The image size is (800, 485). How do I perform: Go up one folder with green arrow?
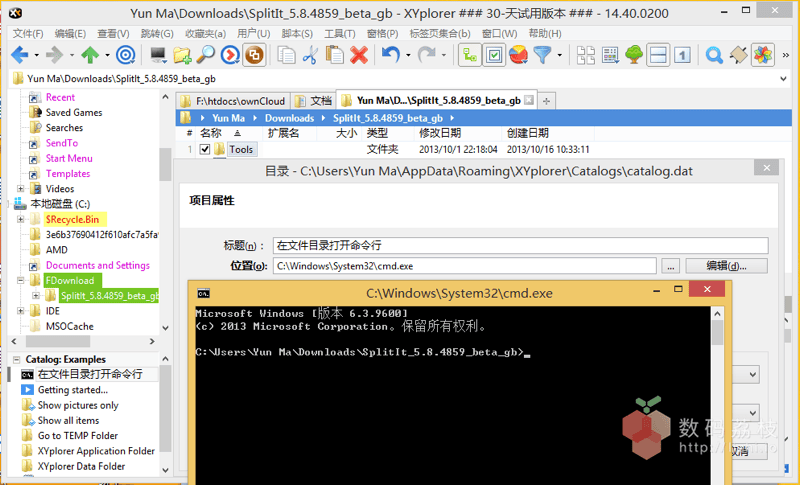90,55
